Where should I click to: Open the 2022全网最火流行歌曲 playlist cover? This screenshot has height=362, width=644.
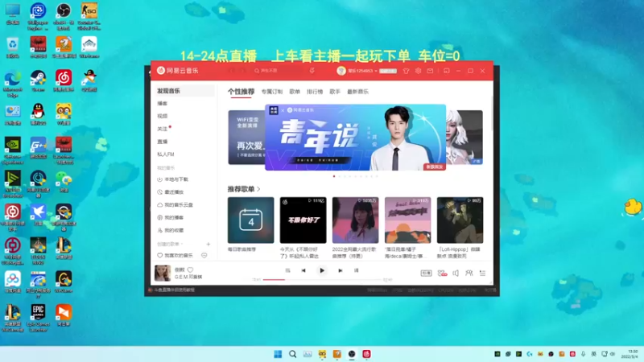(x=355, y=220)
